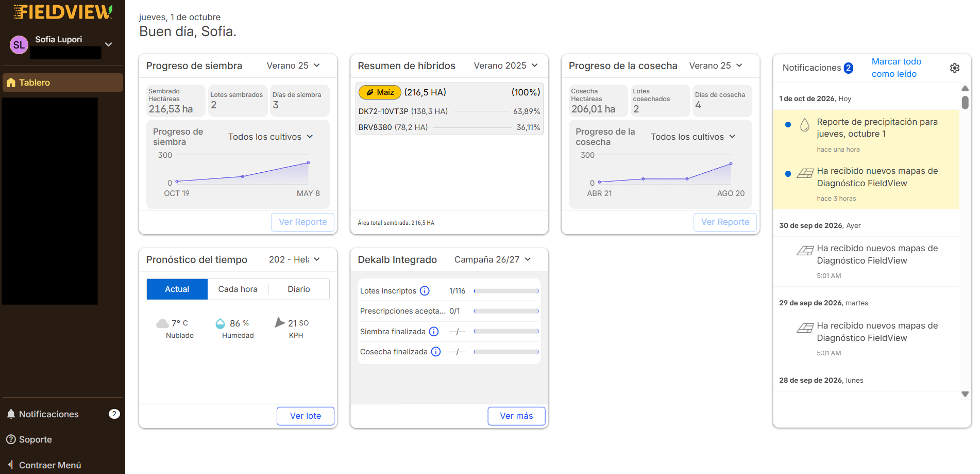The width and height of the screenshot is (980, 474).
Task: Open Verano 25 dropdown in Progreso de siembra
Action: click(293, 66)
